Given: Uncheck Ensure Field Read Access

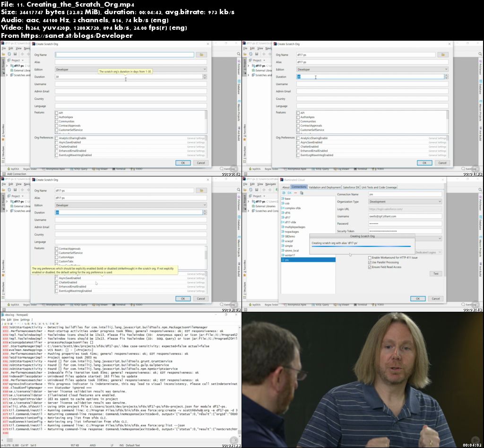Looking at the screenshot, I should [370, 267].
